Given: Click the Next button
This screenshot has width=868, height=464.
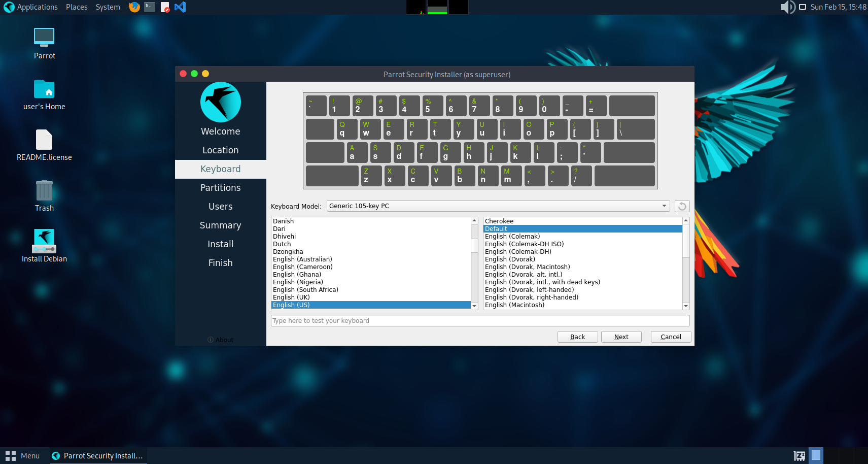Looking at the screenshot, I should pos(621,337).
